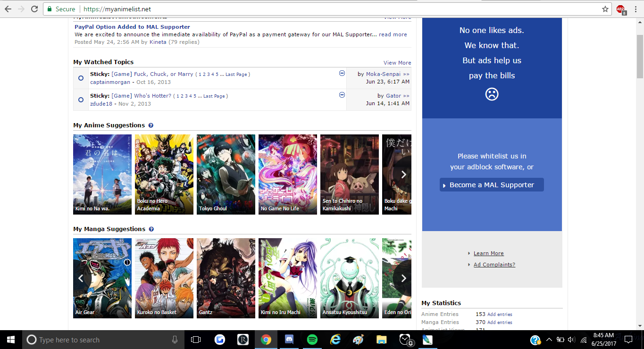644x349 pixels.
Task: Click the help icon beside My Manga Suggestions
Action: click(151, 229)
